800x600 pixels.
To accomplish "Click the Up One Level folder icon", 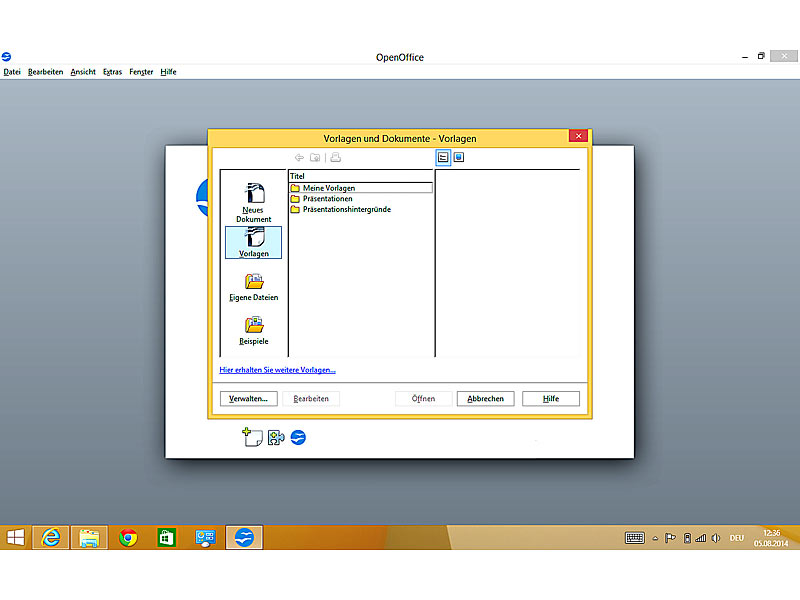I will click(x=315, y=158).
